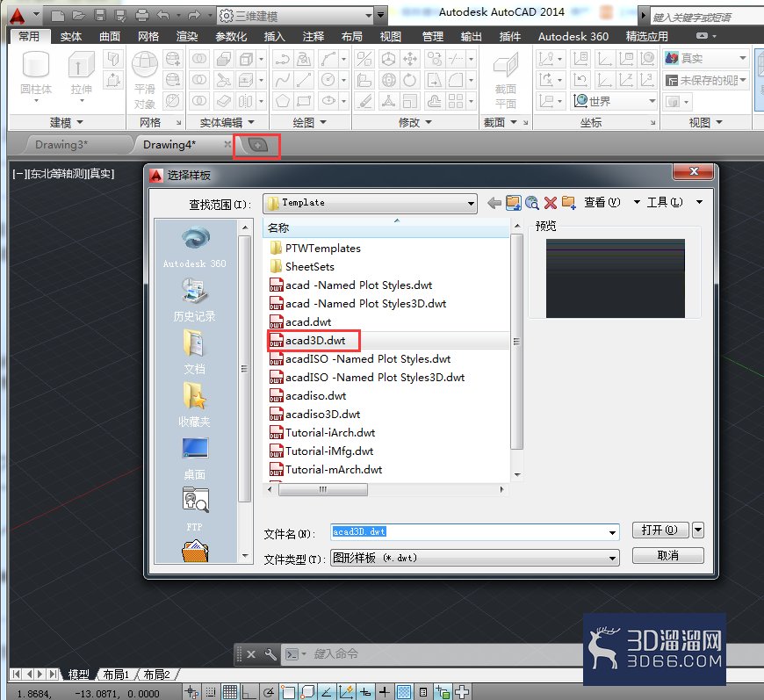Click Autodesk 360 in dialog places sidebar
Image resolution: width=764 pixels, height=700 pixels.
point(195,248)
